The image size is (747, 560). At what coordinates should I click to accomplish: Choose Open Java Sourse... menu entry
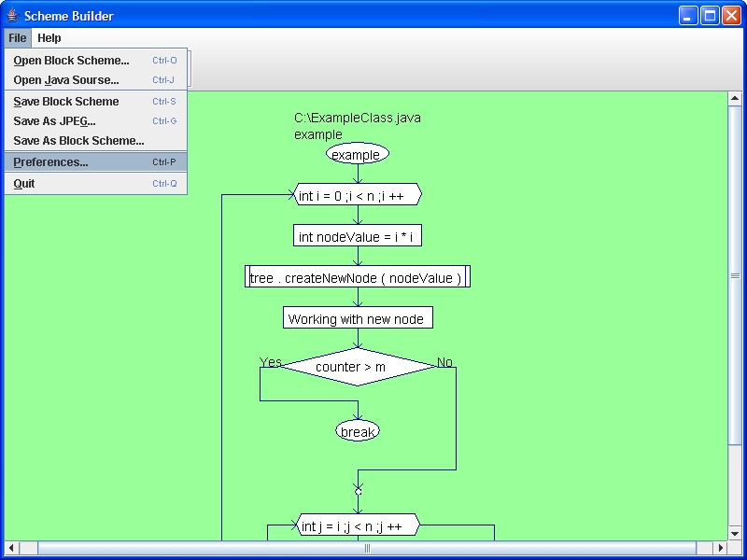[96, 80]
